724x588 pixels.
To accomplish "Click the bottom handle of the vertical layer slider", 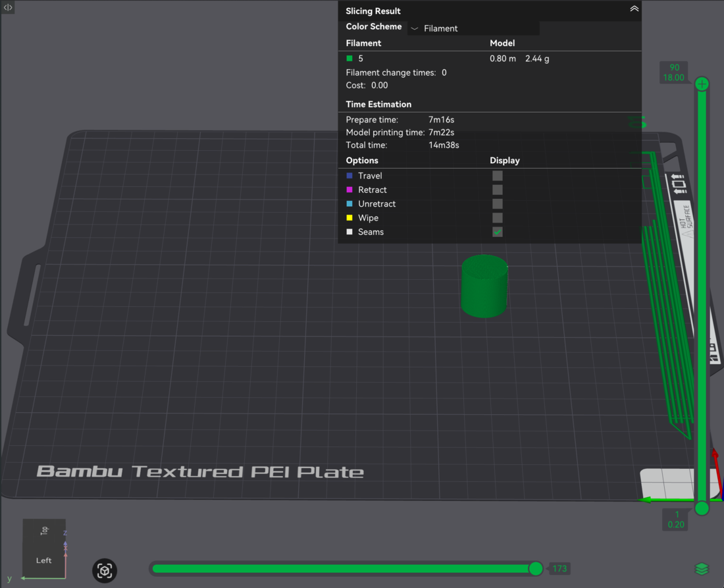I will (702, 508).
